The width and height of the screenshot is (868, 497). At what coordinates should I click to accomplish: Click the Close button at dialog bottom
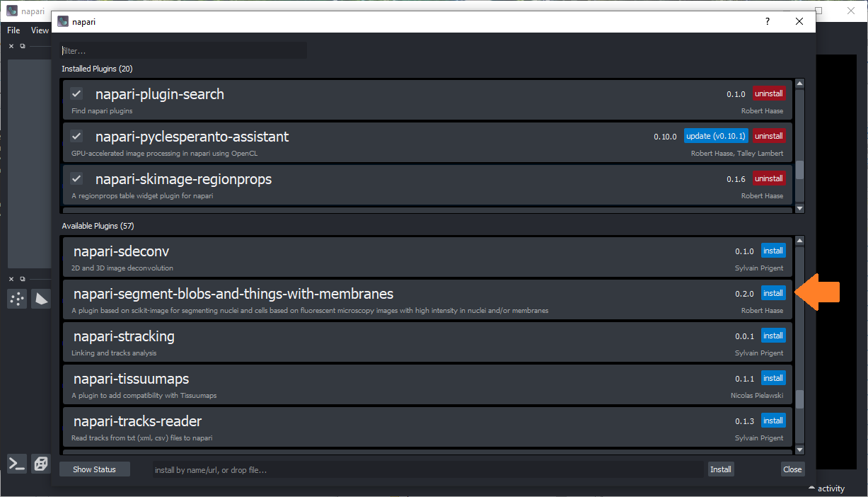point(793,469)
